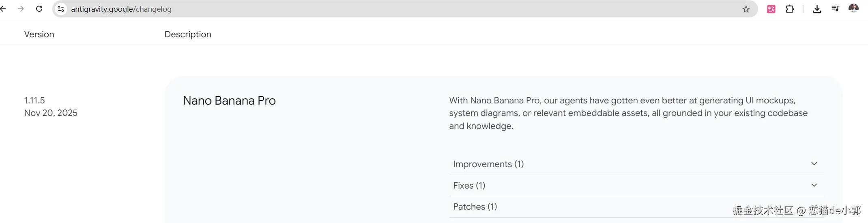Open the Extensions puzzle menu
Screen dimensions: 868x223
pos(790,9)
